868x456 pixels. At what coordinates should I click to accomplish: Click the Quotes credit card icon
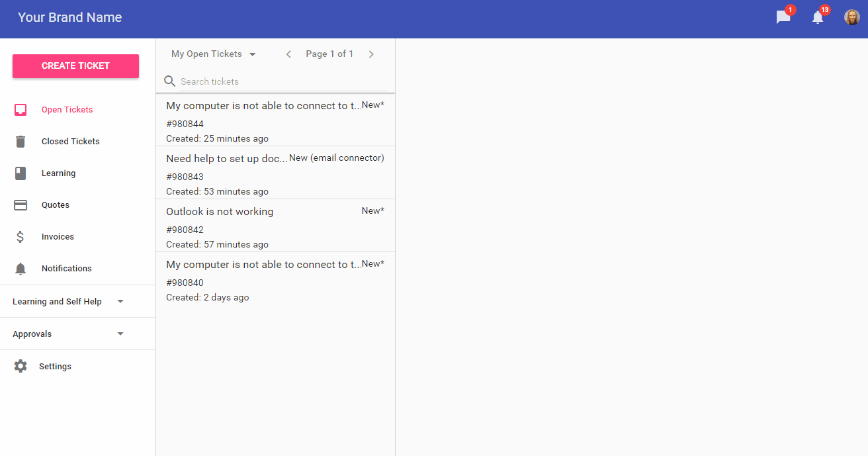(21, 205)
